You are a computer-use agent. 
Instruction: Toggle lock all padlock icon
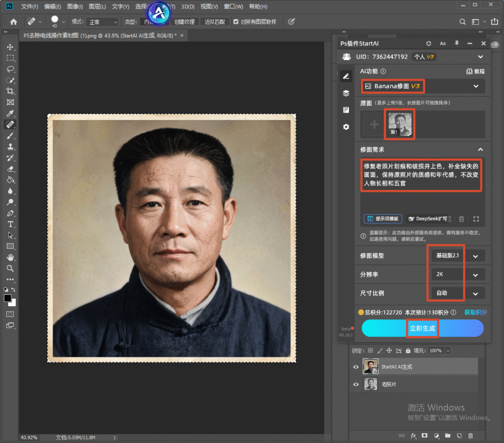click(408, 351)
